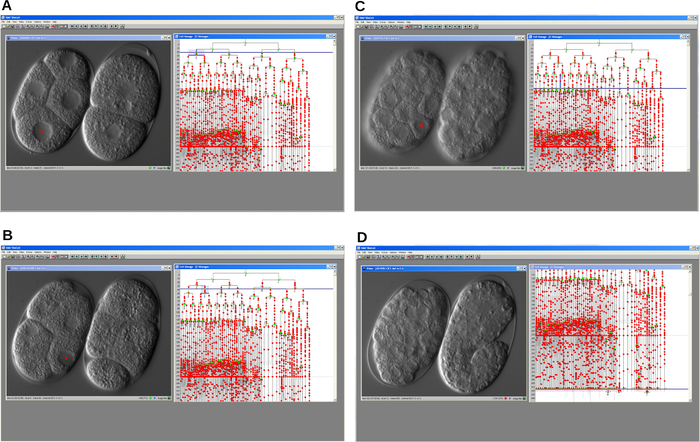Image resolution: width=700 pixels, height=442 pixels.
Task: Click the red marker on panel A embryo nucleus
Action: click(x=42, y=132)
